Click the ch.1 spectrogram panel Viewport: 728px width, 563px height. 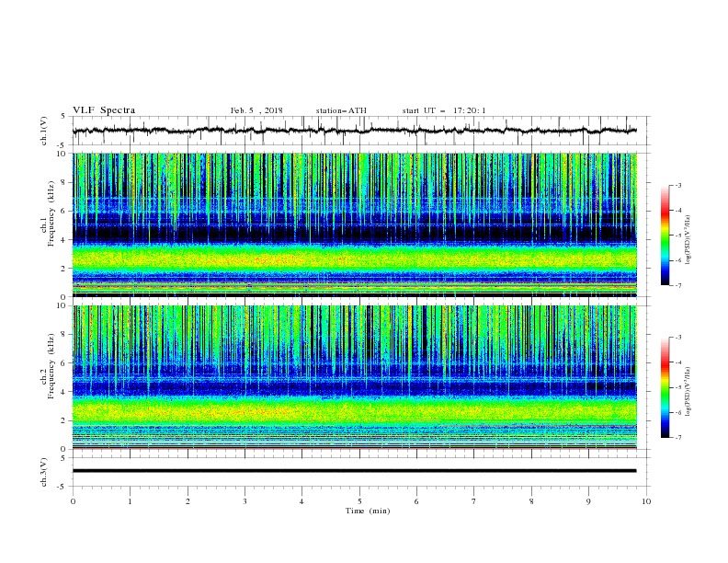(355, 224)
